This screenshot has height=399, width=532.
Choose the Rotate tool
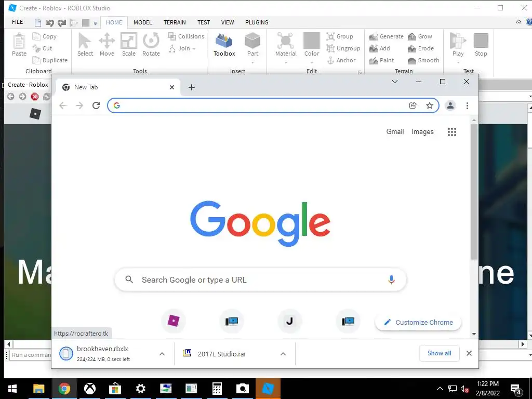pyautogui.click(x=151, y=45)
